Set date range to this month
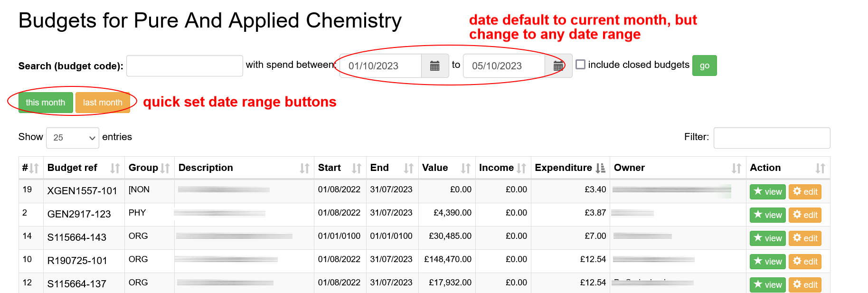 46,103
